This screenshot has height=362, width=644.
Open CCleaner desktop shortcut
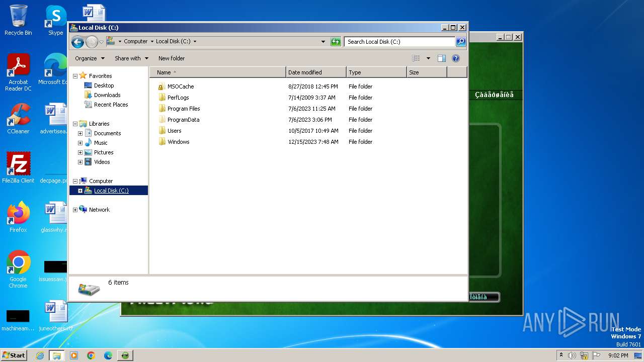point(18,119)
